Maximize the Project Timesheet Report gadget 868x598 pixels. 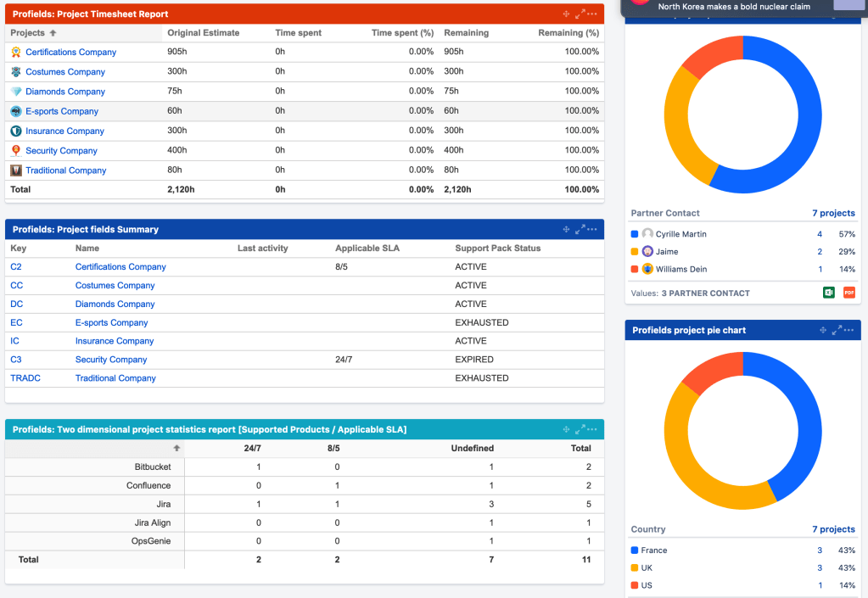[580, 14]
